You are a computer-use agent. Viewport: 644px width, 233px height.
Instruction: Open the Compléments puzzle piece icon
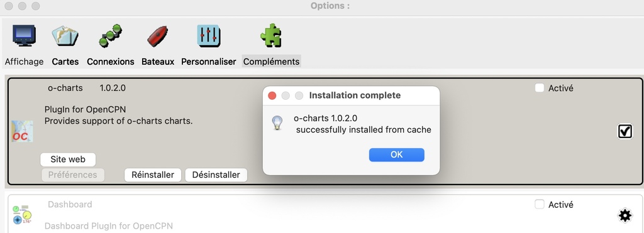click(271, 35)
